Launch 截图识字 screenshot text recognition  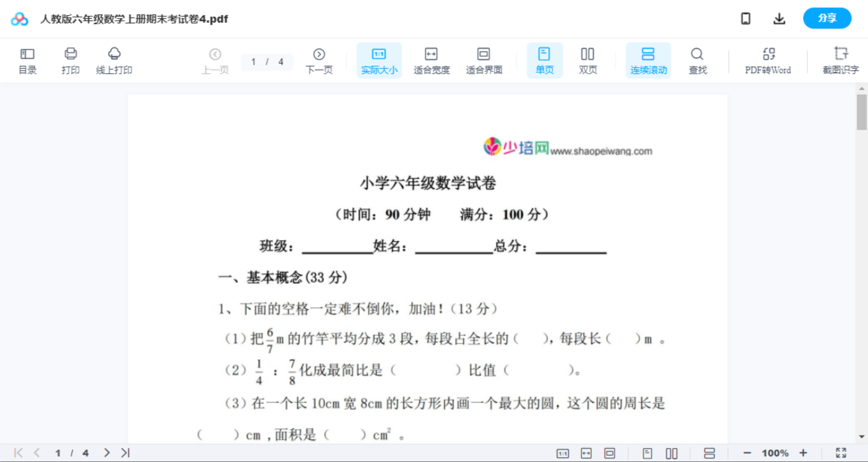click(840, 60)
